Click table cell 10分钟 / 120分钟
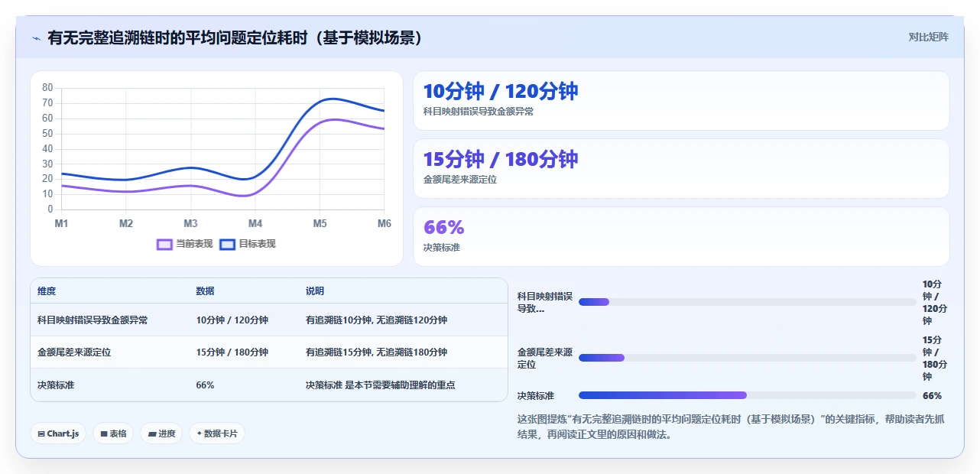The image size is (980, 474). click(232, 320)
